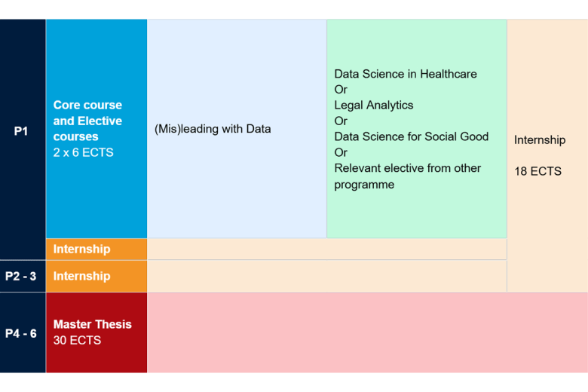Click the 30 ECTS thesis text
Screen dimensions: 588x392
point(77,340)
